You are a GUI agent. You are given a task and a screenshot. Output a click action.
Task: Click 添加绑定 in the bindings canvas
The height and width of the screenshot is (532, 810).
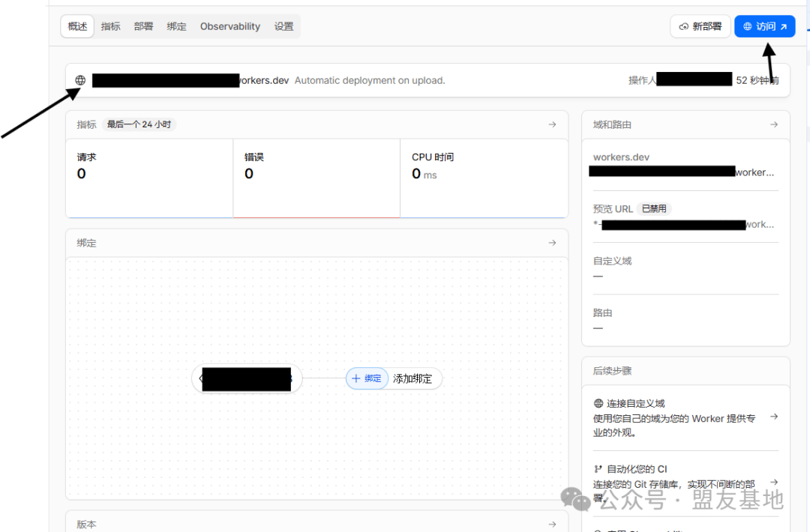point(412,378)
